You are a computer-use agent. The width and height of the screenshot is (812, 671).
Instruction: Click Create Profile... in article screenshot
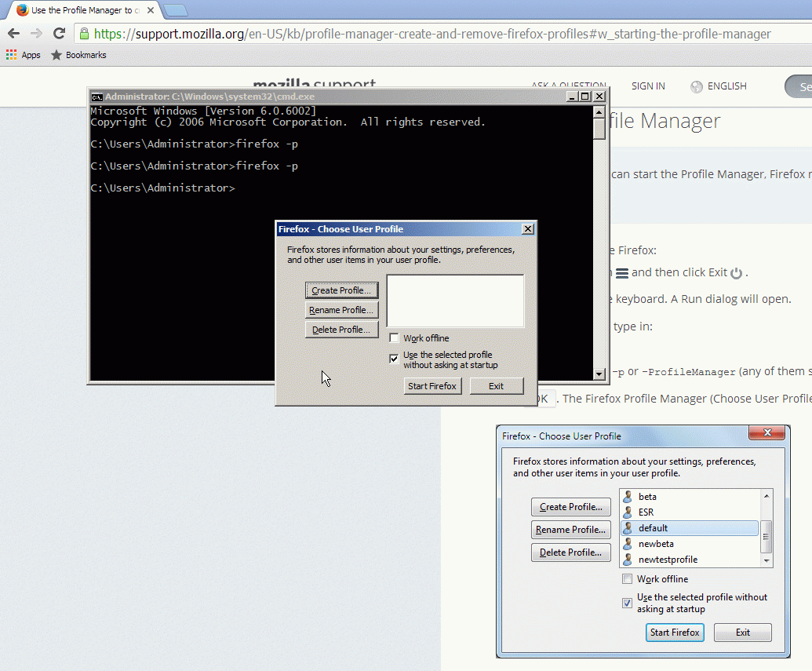click(x=570, y=507)
